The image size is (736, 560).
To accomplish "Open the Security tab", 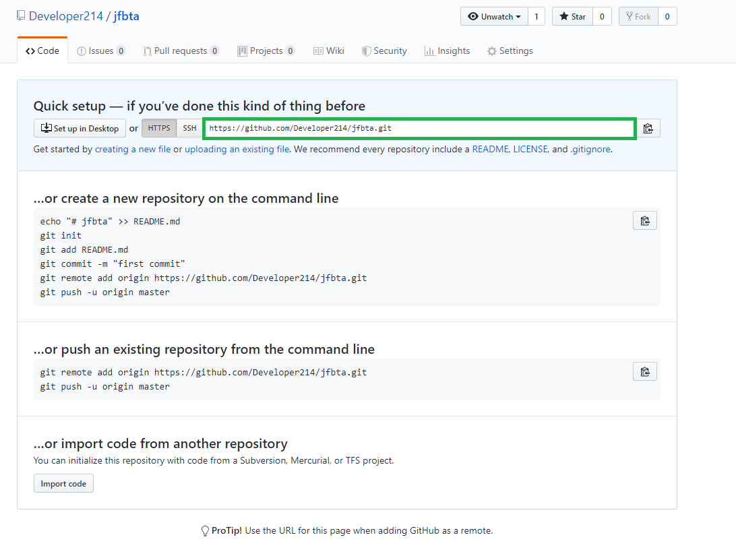I will (384, 51).
